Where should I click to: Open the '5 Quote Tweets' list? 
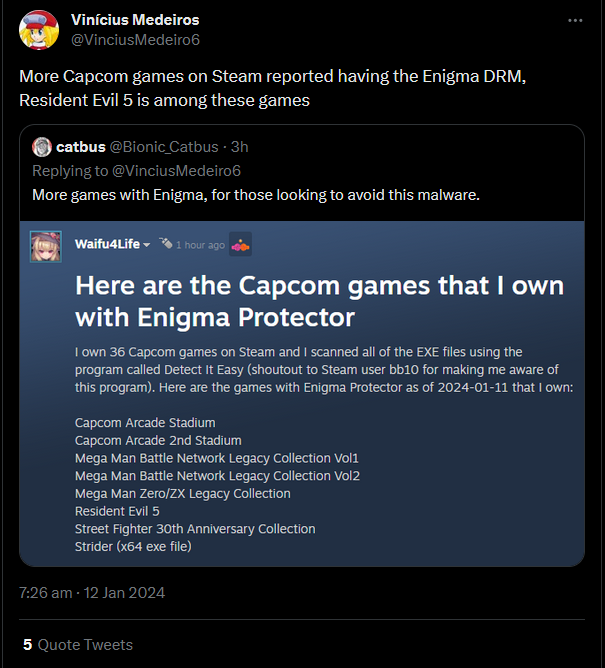tap(77, 645)
